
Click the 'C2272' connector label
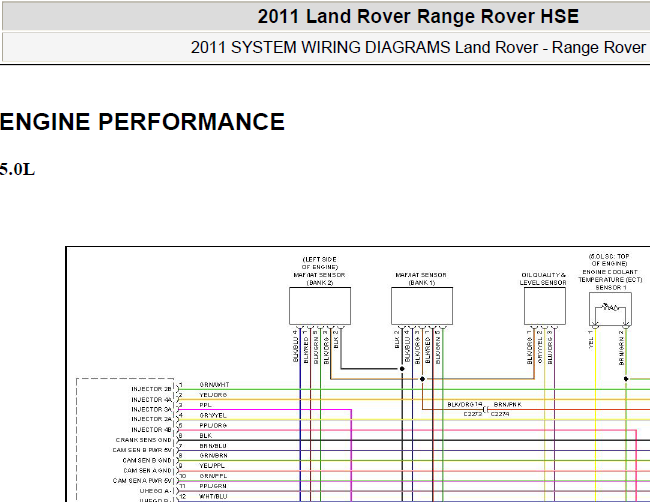coord(473,414)
